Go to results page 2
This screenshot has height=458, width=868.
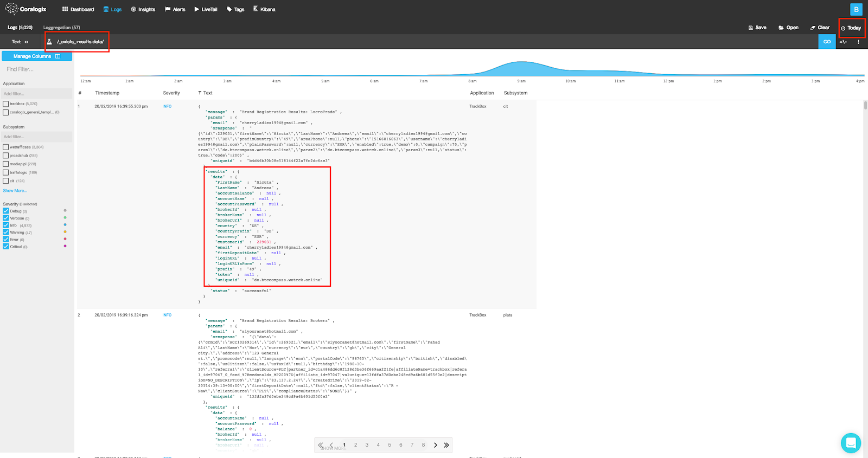click(355, 445)
